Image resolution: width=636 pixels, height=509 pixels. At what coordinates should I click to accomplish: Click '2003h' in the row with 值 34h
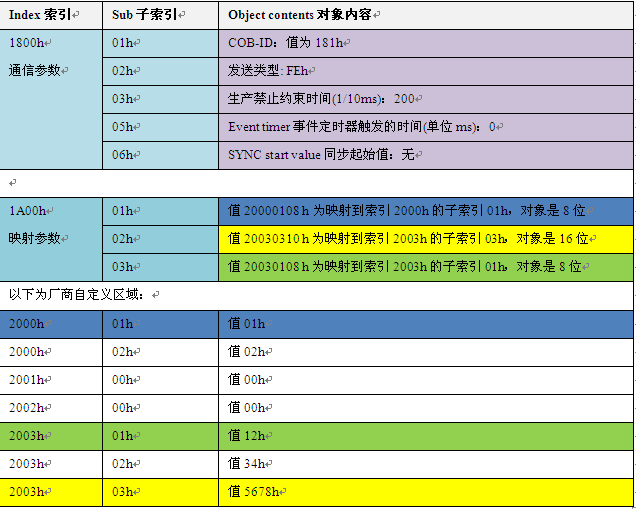point(51,464)
